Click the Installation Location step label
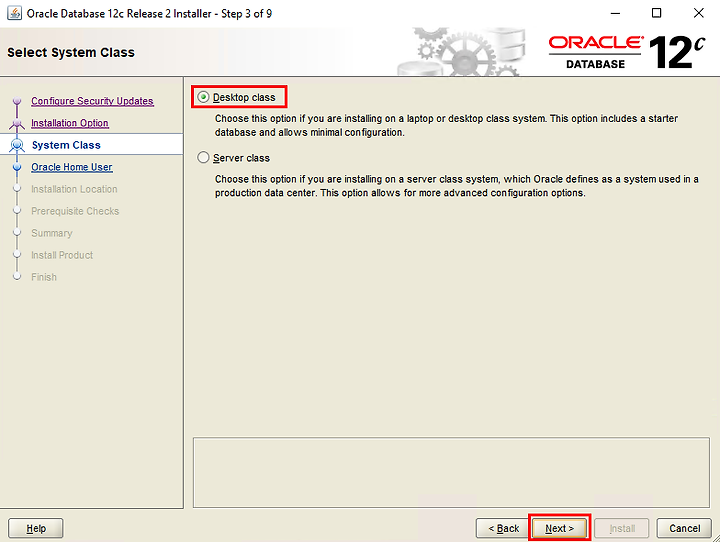The image size is (720, 542). (x=74, y=189)
